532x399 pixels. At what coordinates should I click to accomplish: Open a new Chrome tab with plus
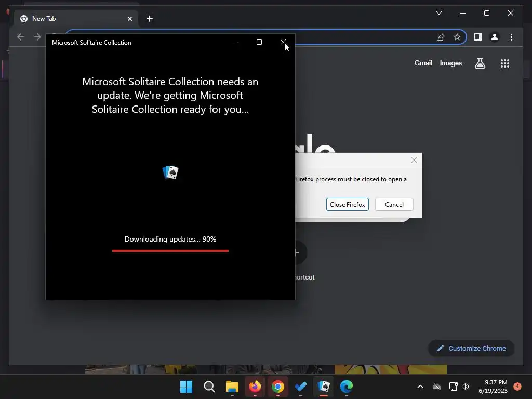149,19
